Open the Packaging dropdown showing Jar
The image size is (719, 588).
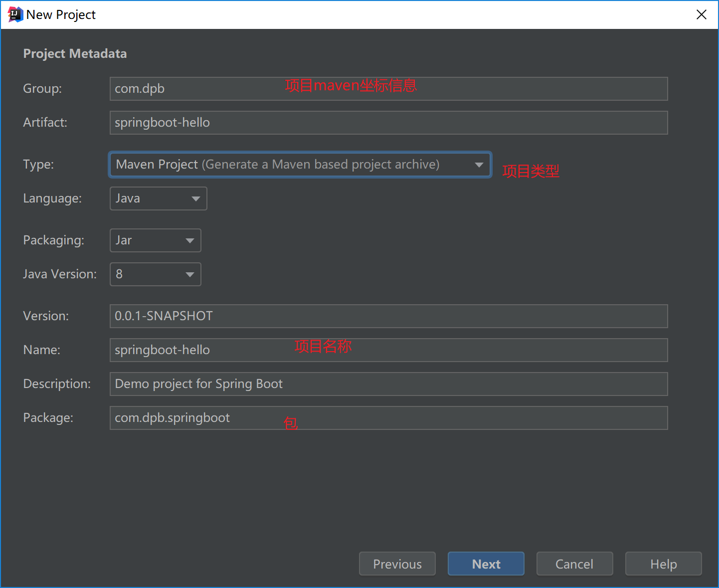click(x=155, y=240)
